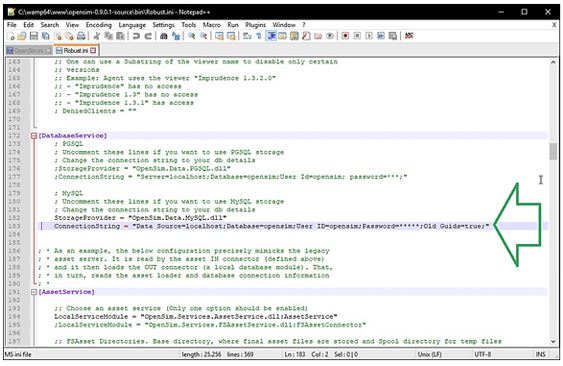This screenshot has width=563, height=366.
Task: Click the Open file folder icon
Action: [x=22, y=36]
